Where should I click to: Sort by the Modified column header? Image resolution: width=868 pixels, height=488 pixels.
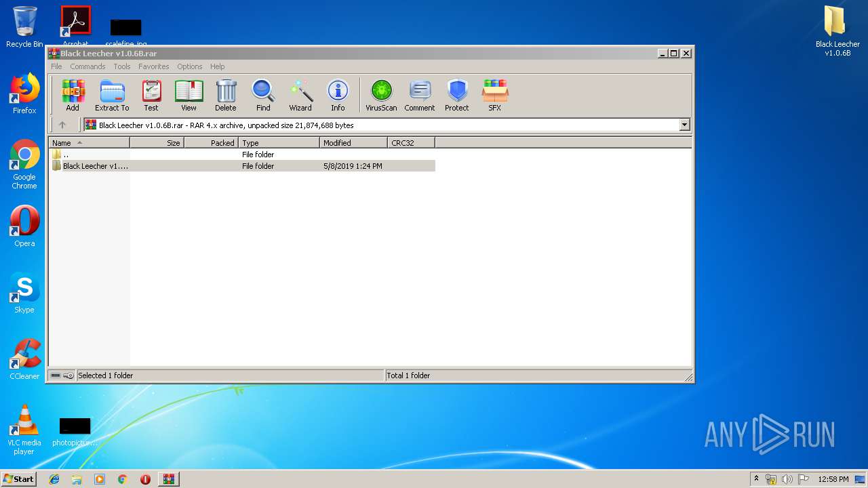(x=353, y=143)
